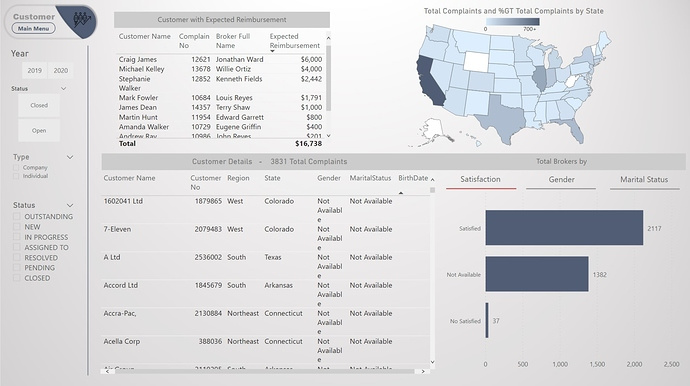The height and width of the screenshot is (386, 690).
Task: Select Florida on the complaints map
Action: tap(572, 128)
